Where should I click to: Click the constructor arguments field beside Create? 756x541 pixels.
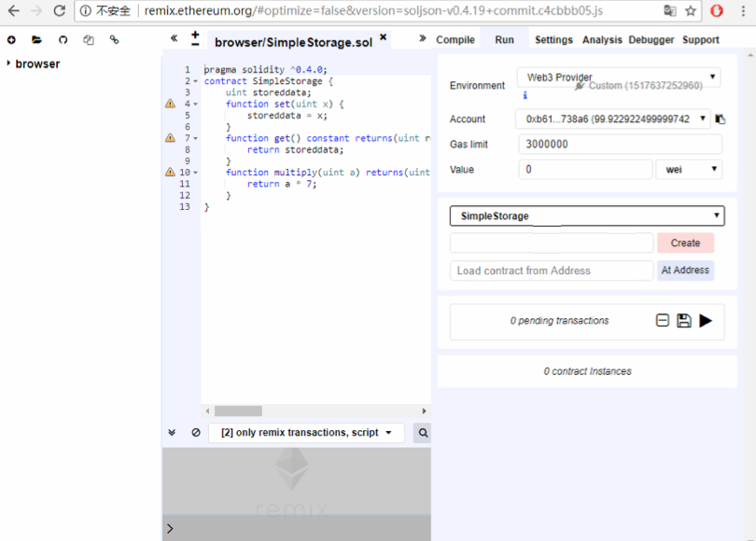(x=552, y=243)
